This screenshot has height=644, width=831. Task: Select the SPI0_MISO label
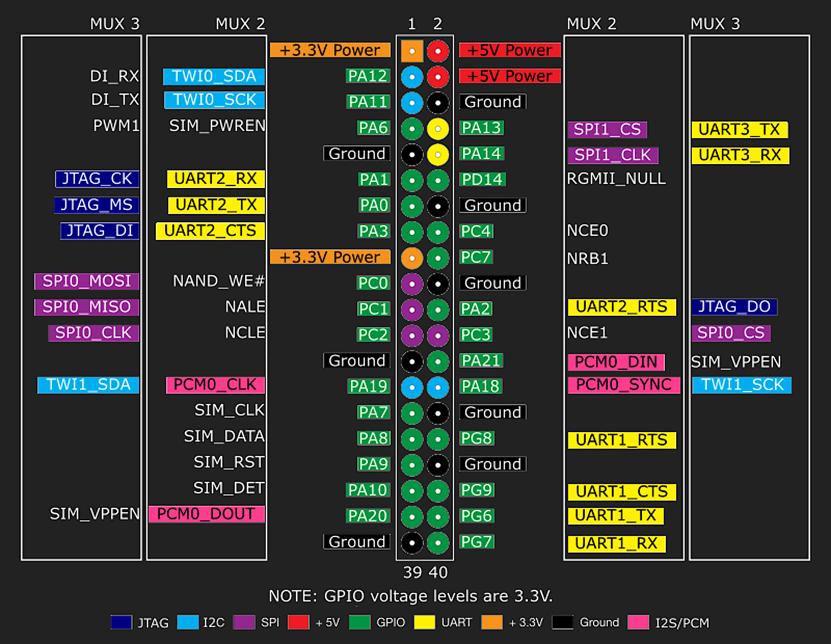pos(87,307)
